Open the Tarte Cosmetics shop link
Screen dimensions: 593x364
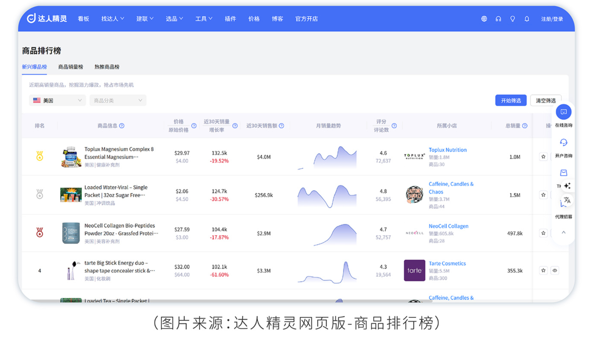(x=447, y=263)
